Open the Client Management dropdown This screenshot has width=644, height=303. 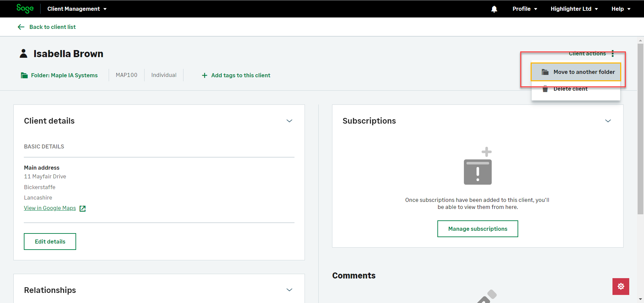pyautogui.click(x=77, y=9)
